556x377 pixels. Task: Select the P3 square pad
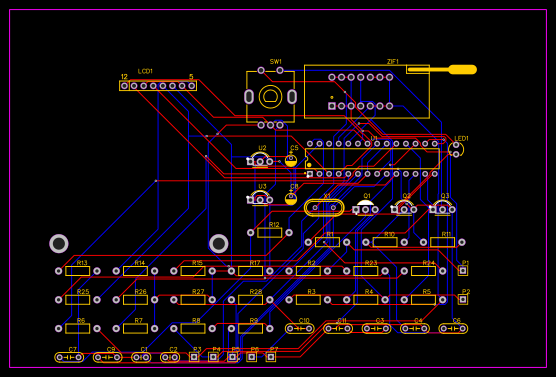click(x=194, y=357)
